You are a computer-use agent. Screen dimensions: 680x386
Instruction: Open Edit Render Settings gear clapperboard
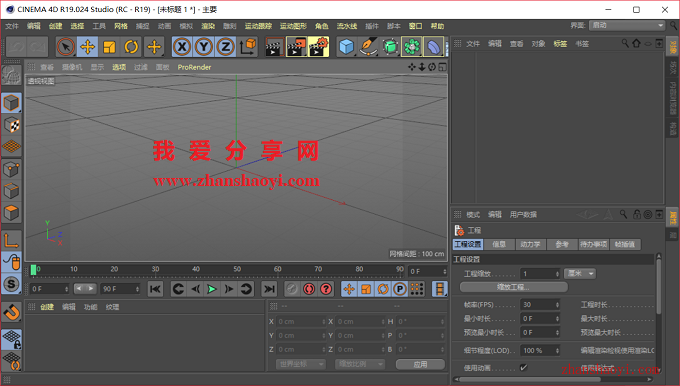click(318, 47)
